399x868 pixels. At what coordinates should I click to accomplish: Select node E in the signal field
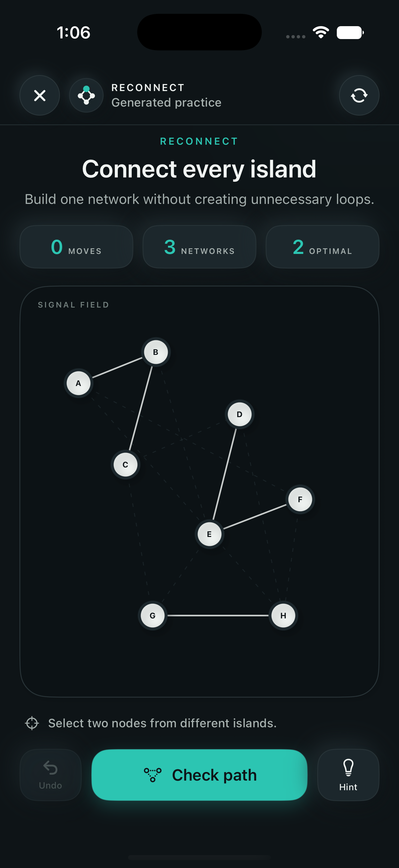click(209, 534)
